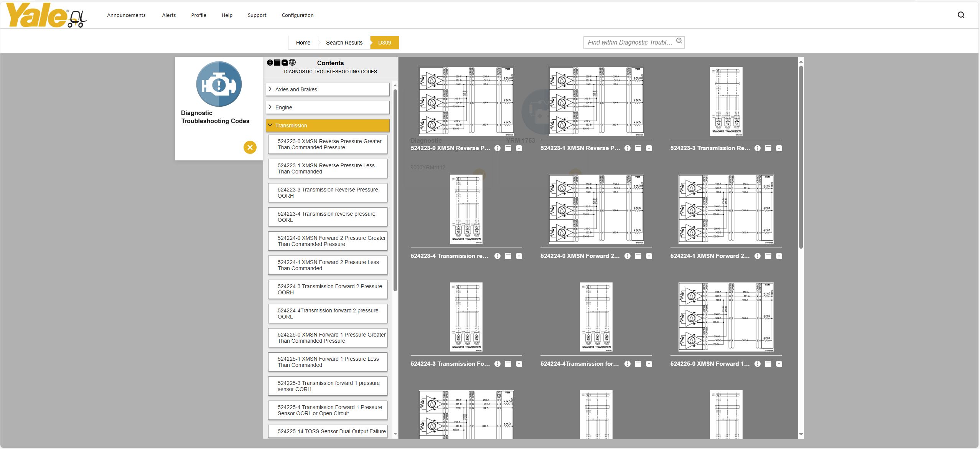Screen dimensions: 980x449
Task: Click window icon on the 524223-1 card
Action: tap(638, 148)
